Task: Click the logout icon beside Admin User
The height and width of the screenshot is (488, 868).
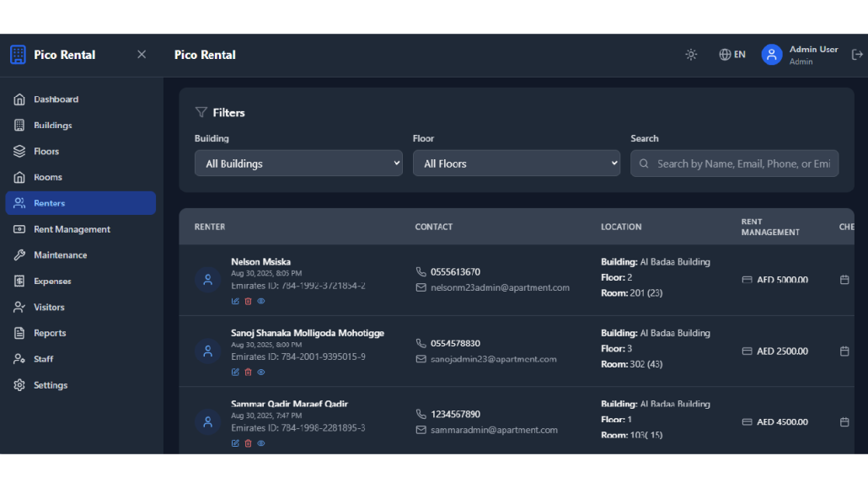Action: pos(857,55)
